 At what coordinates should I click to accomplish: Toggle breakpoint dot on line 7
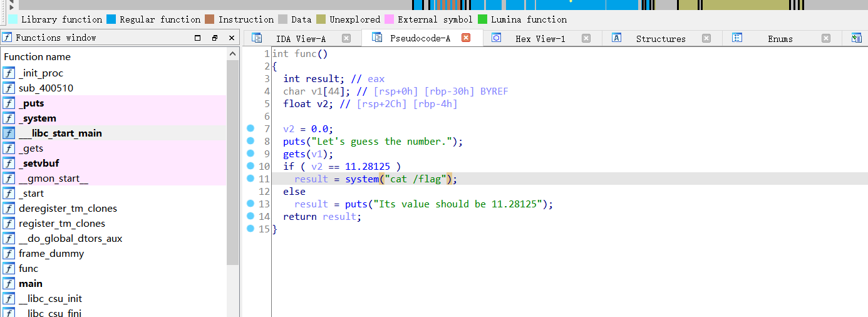(x=251, y=128)
